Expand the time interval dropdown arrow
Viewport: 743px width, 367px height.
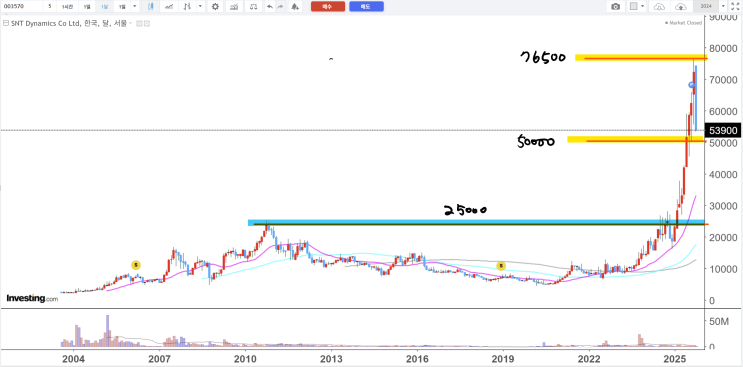(x=135, y=7)
